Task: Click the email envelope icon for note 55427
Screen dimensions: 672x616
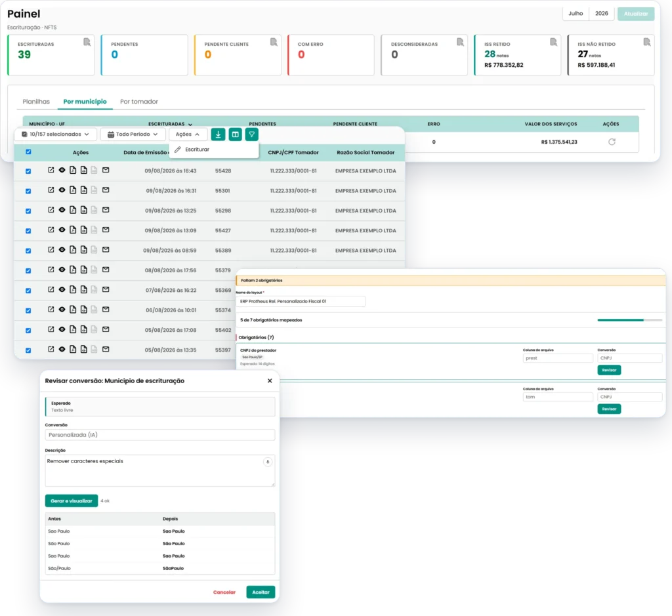Action: click(106, 230)
